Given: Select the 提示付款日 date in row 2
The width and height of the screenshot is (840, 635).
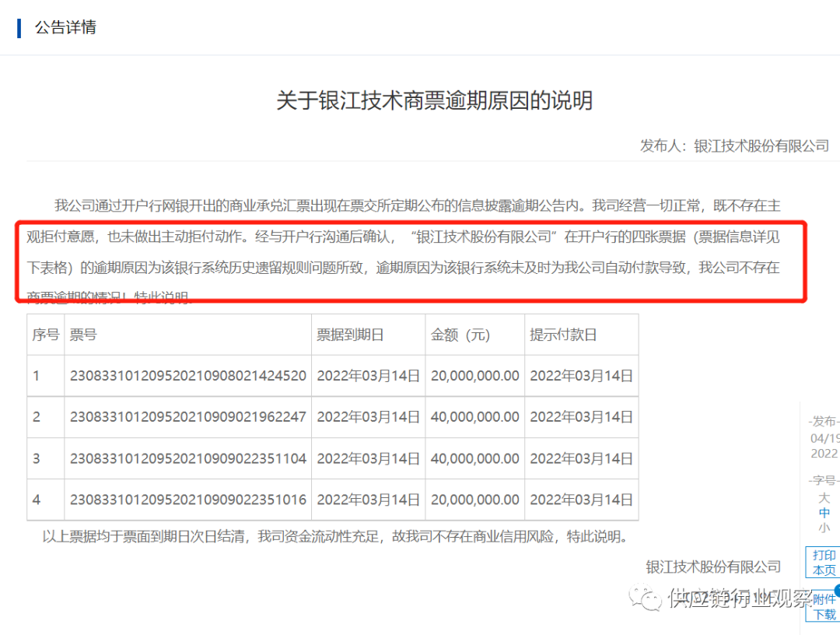Looking at the screenshot, I should click(581, 417).
